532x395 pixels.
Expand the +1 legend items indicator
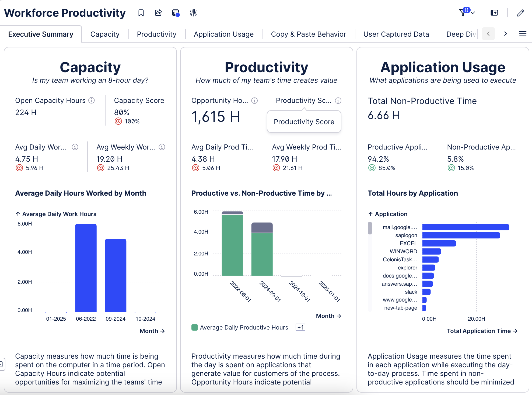(x=300, y=327)
